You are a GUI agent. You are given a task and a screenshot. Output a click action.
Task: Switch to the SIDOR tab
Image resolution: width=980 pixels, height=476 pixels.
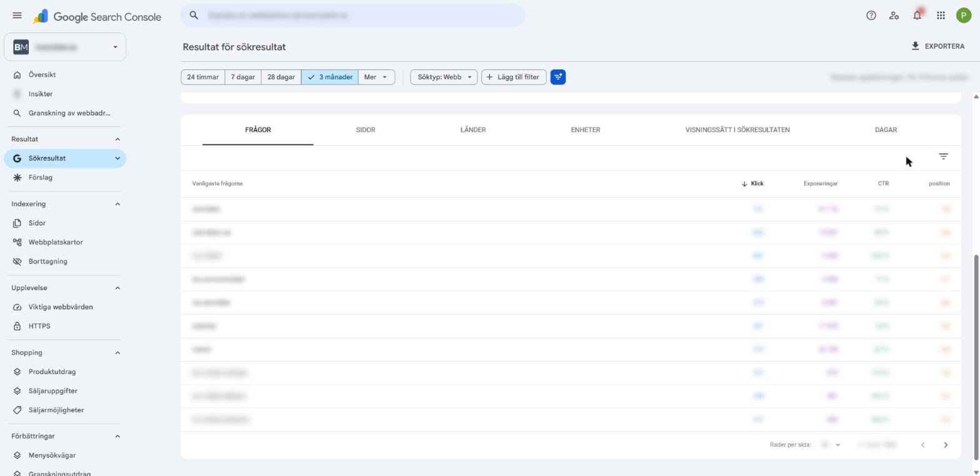tap(366, 130)
